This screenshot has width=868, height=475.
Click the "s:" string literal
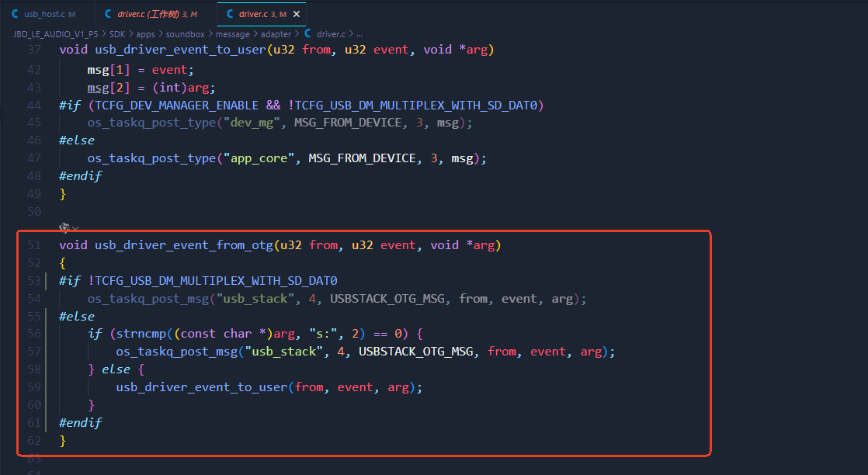[x=323, y=334]
